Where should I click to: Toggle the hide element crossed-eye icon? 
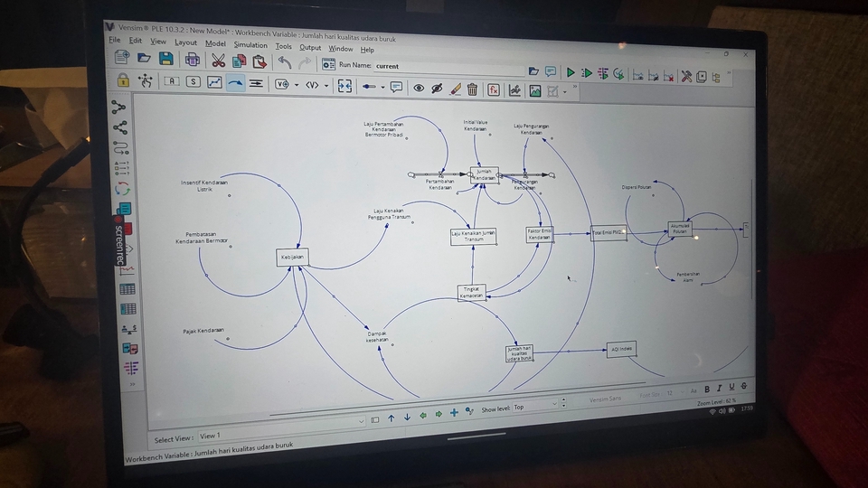click(437, 88)
